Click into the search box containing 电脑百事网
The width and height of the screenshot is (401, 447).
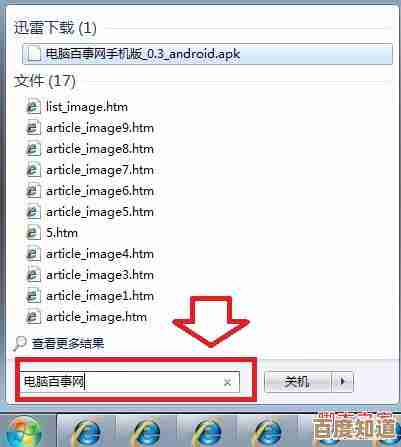129,382
